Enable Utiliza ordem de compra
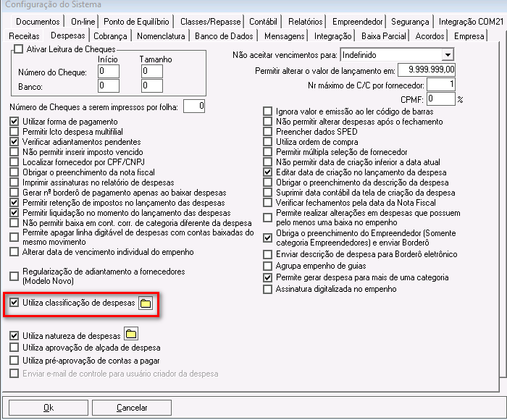The image size is (507, 420). tap(268, 142)
